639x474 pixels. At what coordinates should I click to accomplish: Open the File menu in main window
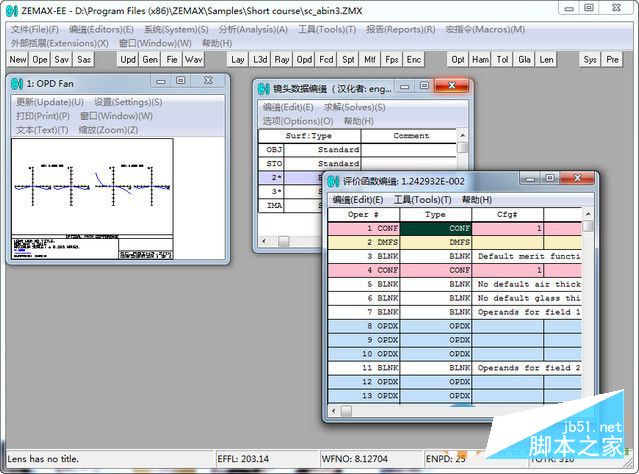(35, 30)
